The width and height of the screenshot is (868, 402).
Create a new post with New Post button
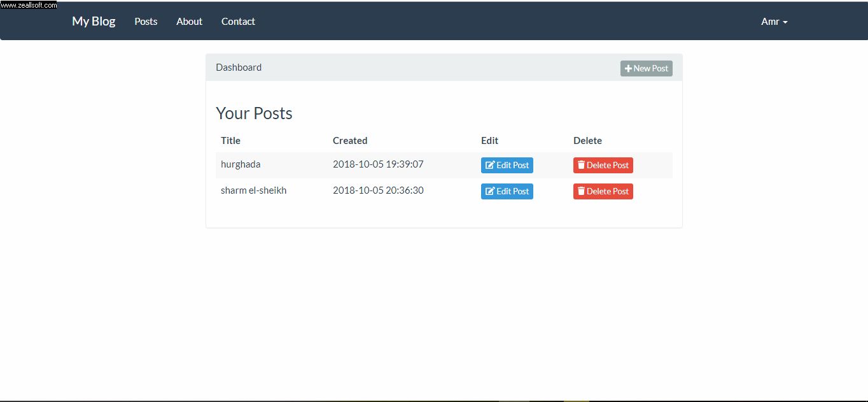647,68
